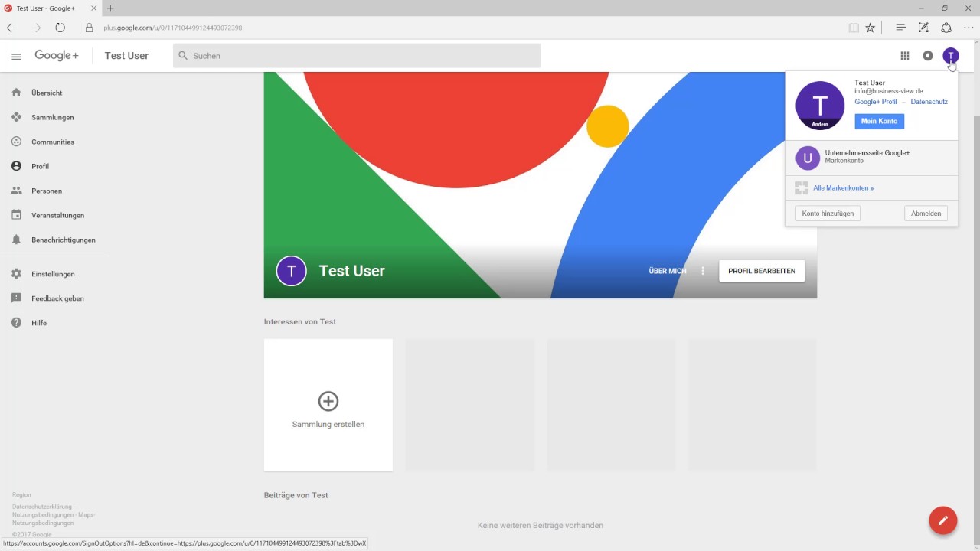The width and height of the screenshot is (980, 551).
Task: Open the Google apps grid
Action: pyautogui.click(x=905, y=56)
